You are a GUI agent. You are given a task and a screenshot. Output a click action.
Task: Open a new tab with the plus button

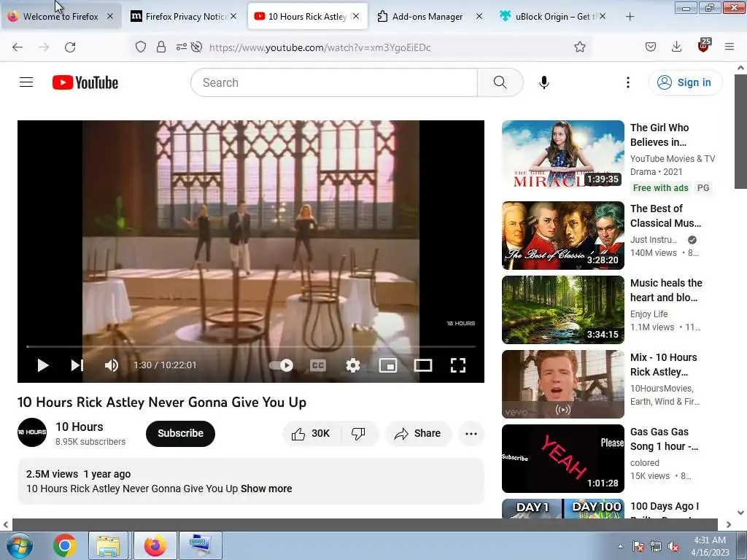click(x=630, y=17)
